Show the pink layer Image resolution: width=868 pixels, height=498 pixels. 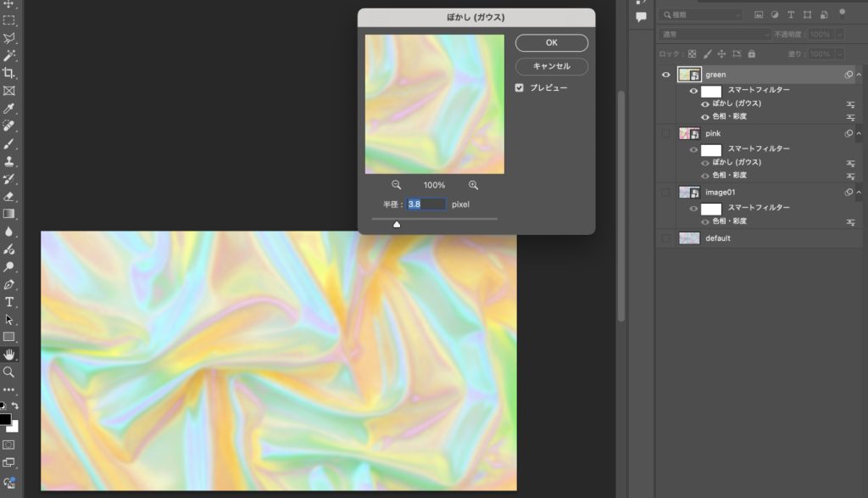tap(665, 133)
